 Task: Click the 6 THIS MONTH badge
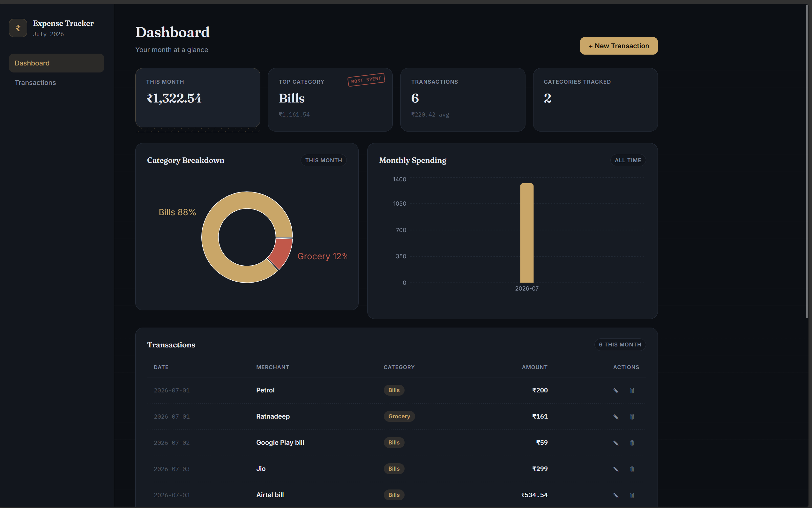click(x=620, y=345)
